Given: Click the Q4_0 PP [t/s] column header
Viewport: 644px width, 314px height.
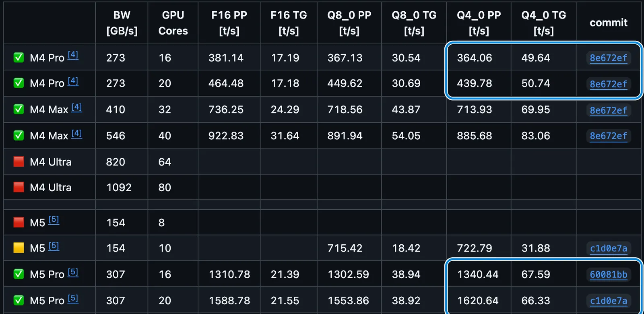Looking at the screenshot, I should click(x=479, y=23).
